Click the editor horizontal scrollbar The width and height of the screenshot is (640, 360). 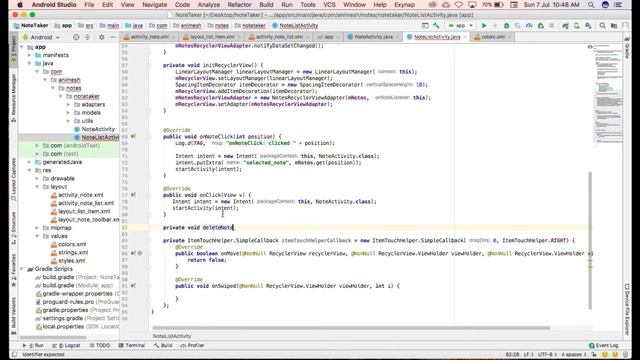[351, 328]
